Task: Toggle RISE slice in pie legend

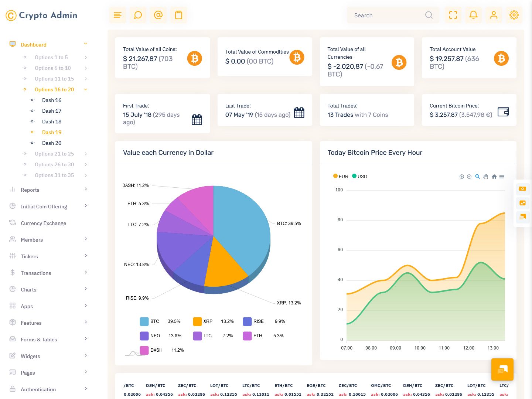Action: point(264,321)
